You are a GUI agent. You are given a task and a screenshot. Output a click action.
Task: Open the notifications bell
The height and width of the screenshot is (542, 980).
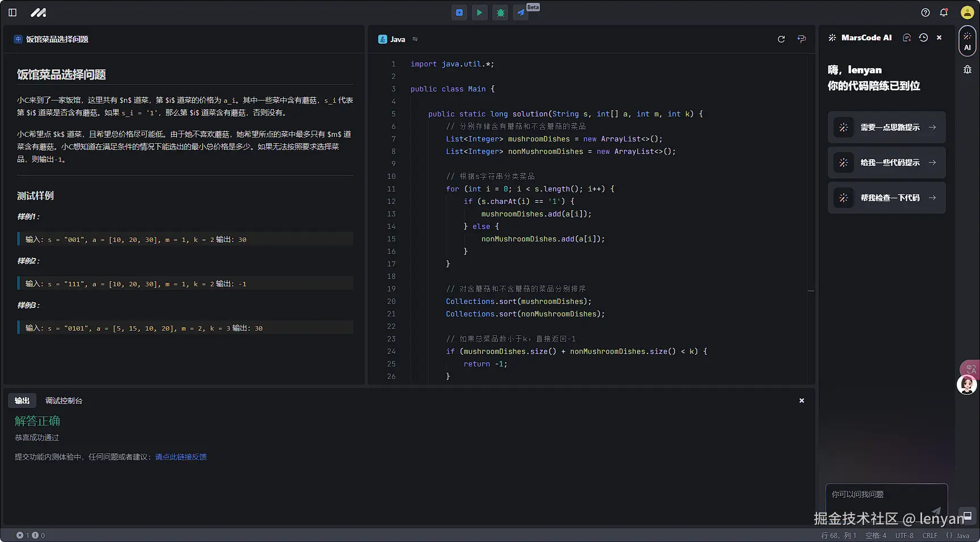tap(944, 12)
